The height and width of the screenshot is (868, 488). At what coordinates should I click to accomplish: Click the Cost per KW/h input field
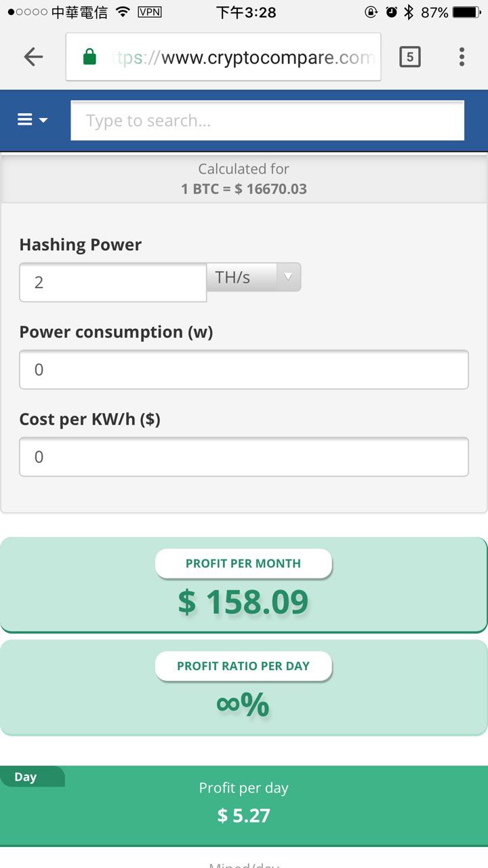[x=244, y=457]
